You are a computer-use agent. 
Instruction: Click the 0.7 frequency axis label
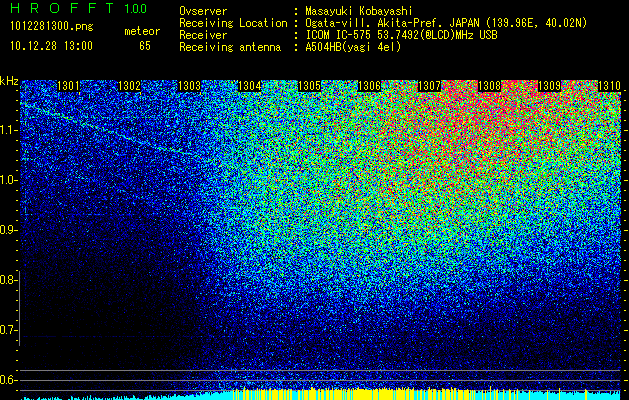tap(7, 330)
